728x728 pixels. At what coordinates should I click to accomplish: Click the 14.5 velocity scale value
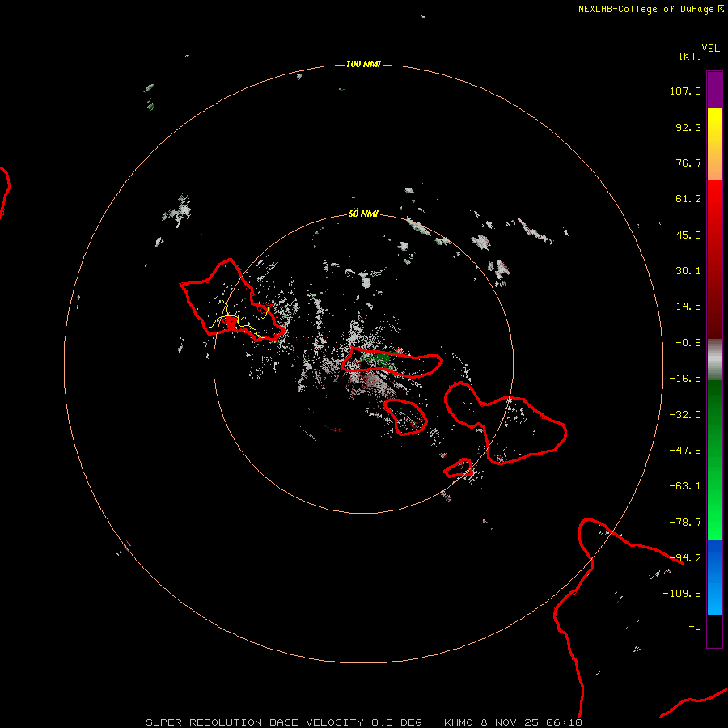688,307
